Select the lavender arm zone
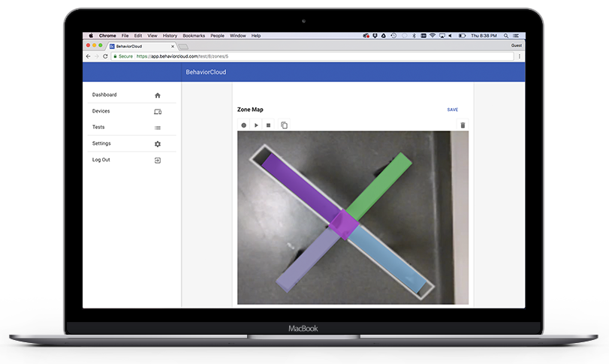The image size is (609, 364). tap(309, 259)
